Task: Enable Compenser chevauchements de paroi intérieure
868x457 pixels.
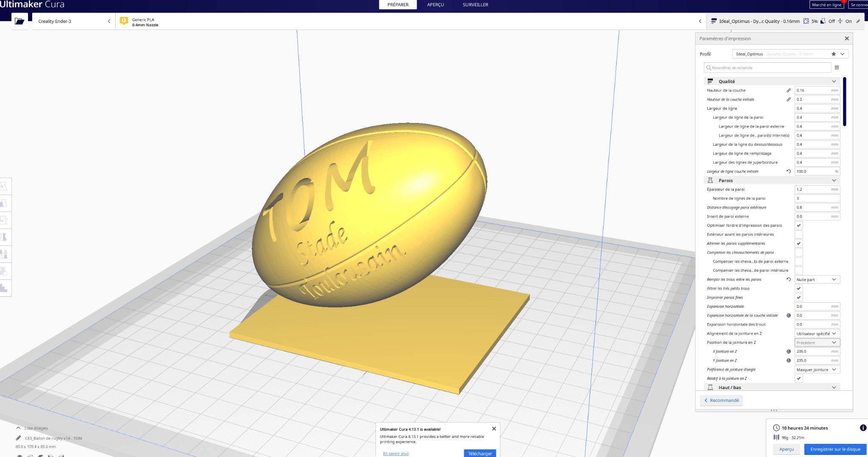Action: [798, 270]
